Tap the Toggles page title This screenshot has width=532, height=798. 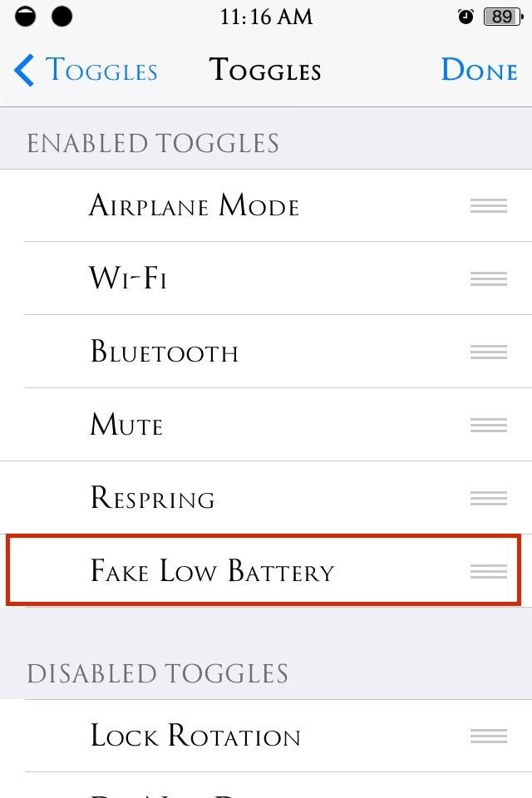[x=266, y=71]
